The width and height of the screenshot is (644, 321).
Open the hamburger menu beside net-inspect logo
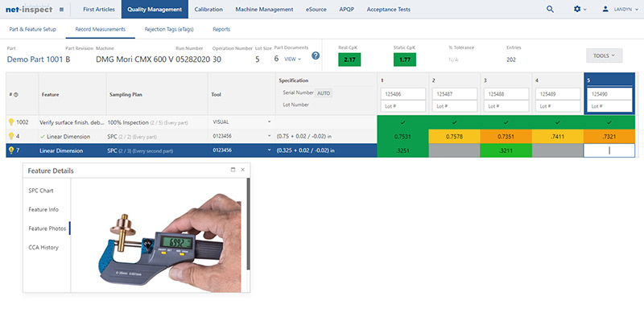62,9
